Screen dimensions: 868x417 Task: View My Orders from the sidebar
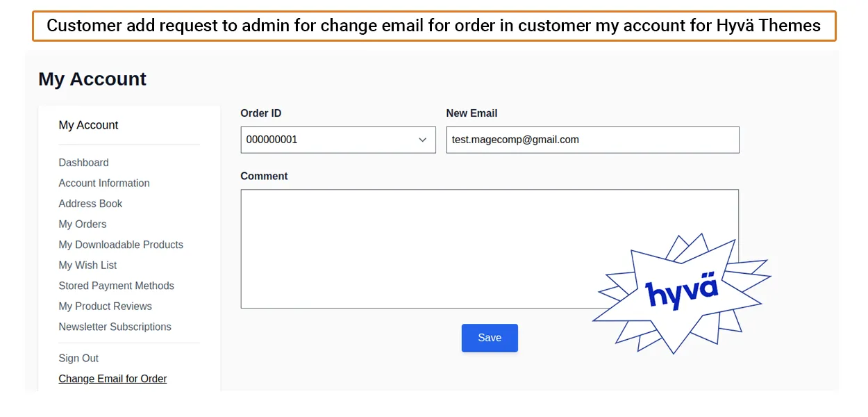[83, 224]
